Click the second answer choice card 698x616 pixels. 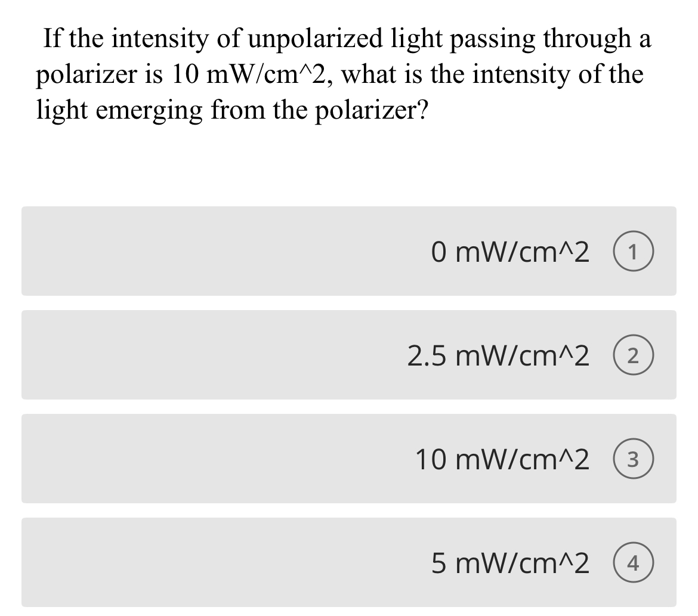pyautogui.click(x=349, y=355)
